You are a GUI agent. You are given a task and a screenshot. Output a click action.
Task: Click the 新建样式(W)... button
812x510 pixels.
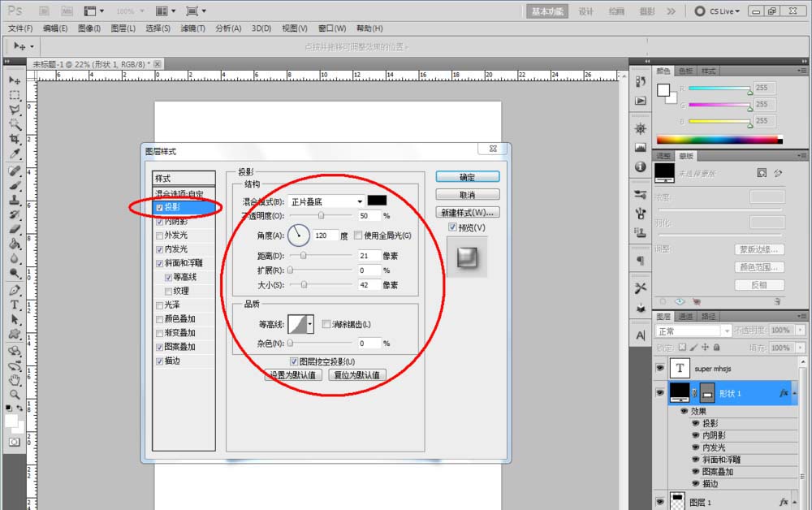468,212
